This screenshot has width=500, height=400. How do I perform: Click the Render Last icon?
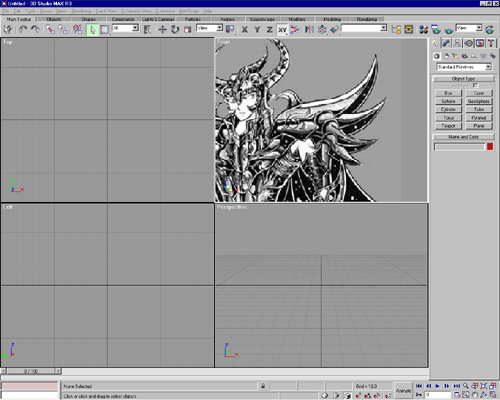click(x=490, y=30)
